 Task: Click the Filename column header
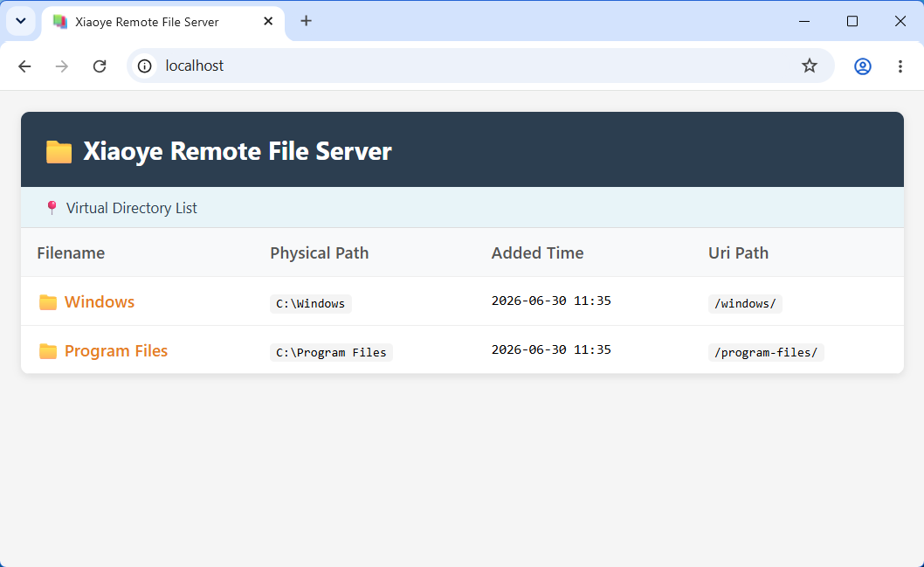[71, 252]
